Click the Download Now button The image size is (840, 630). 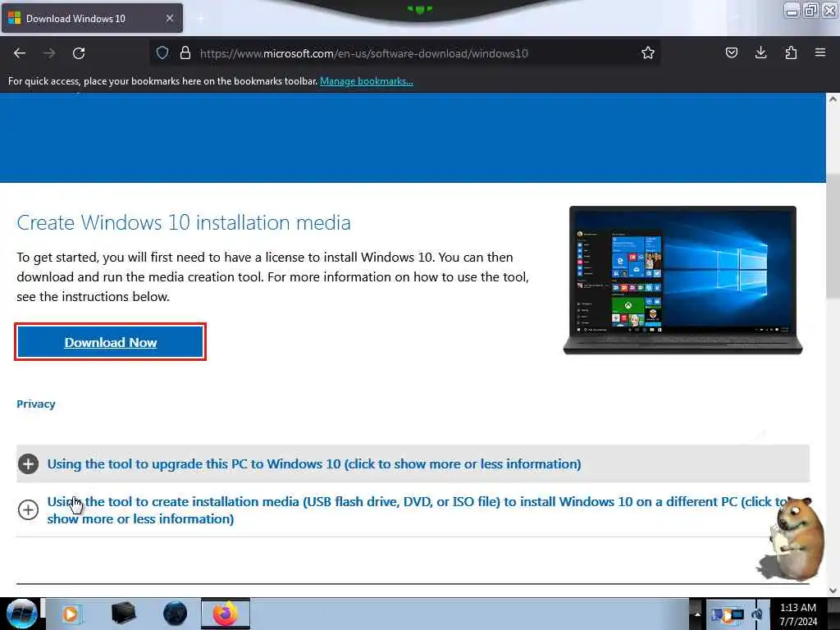[111, 342]
